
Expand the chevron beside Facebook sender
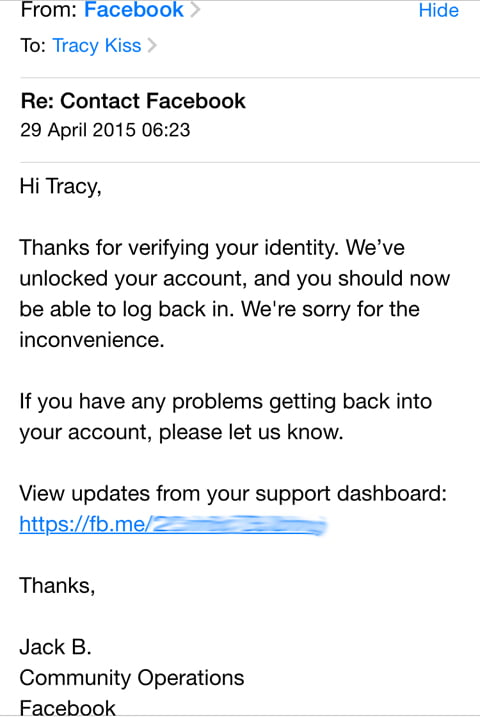195,10
